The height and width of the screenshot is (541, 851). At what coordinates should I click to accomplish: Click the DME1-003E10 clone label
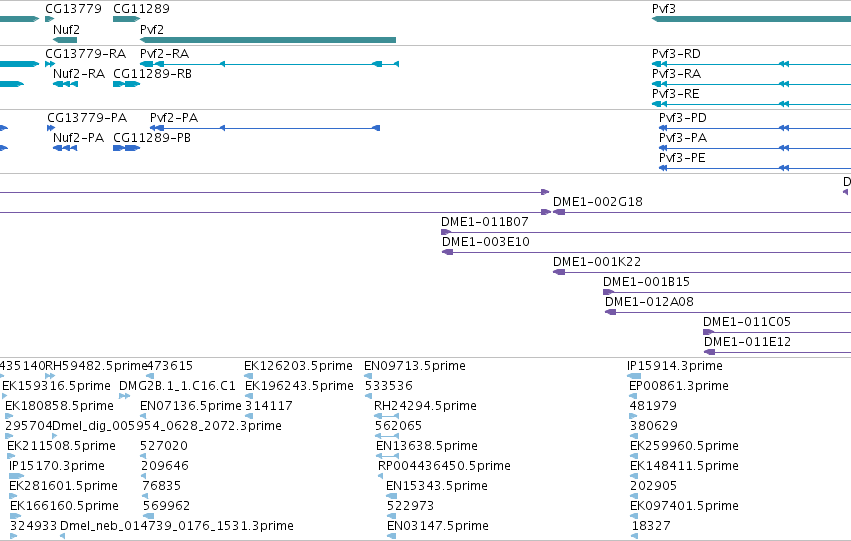click(x=486, y=242)
